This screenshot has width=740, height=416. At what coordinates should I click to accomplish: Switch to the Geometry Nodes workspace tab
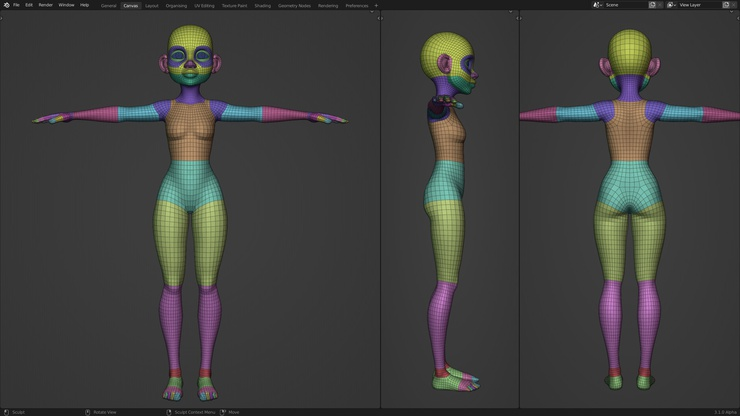(294, 5)
